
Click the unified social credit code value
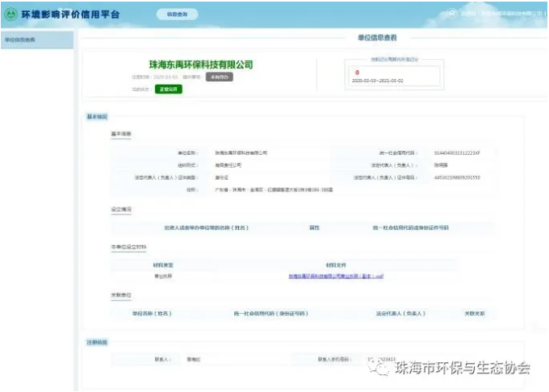[457, 152]
